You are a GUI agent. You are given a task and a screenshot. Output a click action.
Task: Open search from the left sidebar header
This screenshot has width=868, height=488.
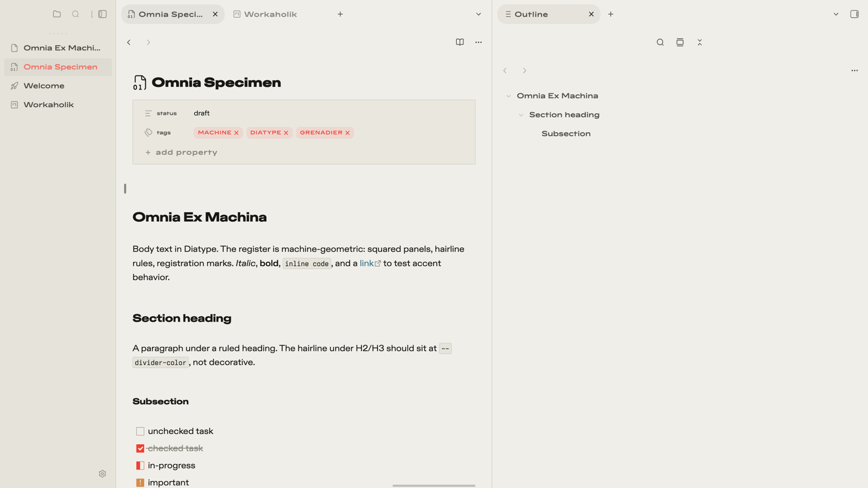[x=75, y=14]
